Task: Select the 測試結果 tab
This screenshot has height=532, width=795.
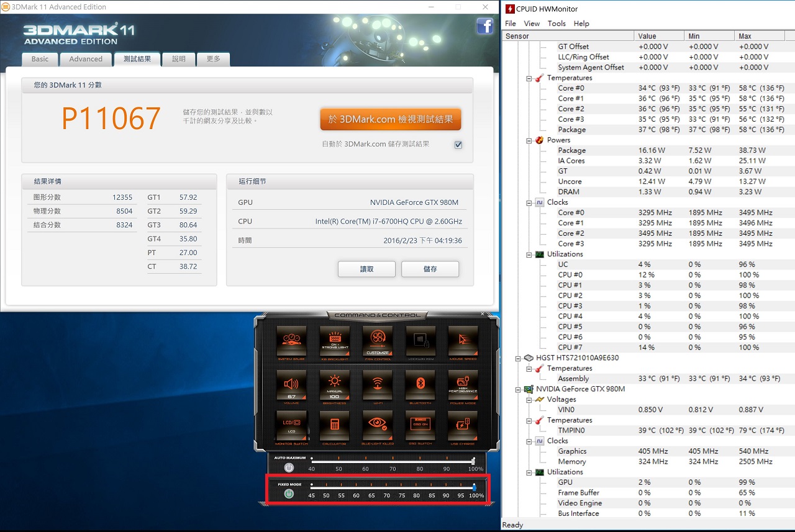Action: click(x=137, y=59)
